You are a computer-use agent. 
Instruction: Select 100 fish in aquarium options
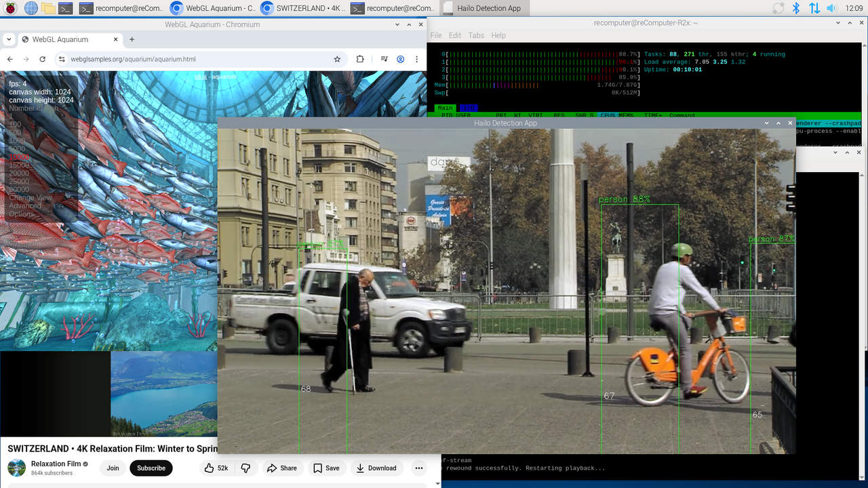tap(15, 125)
